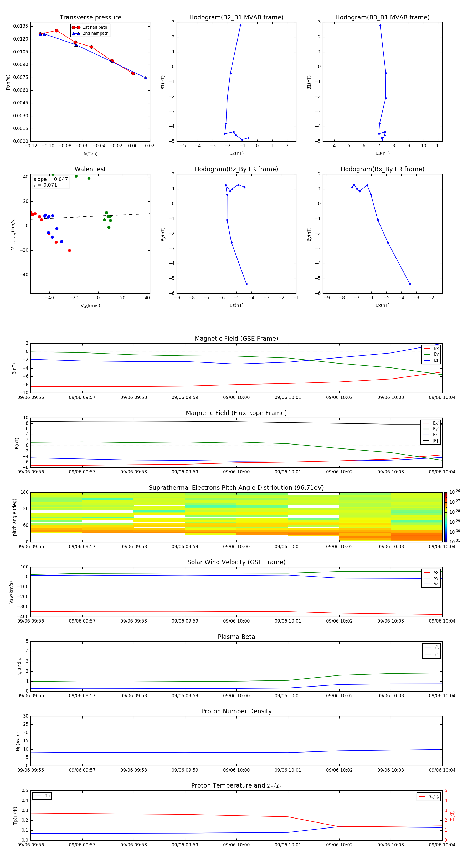
Task: Click the 'Hodogram(B3_B1 MVAB frame)' title
Action: pyautogui.click(x=382, y=17)
